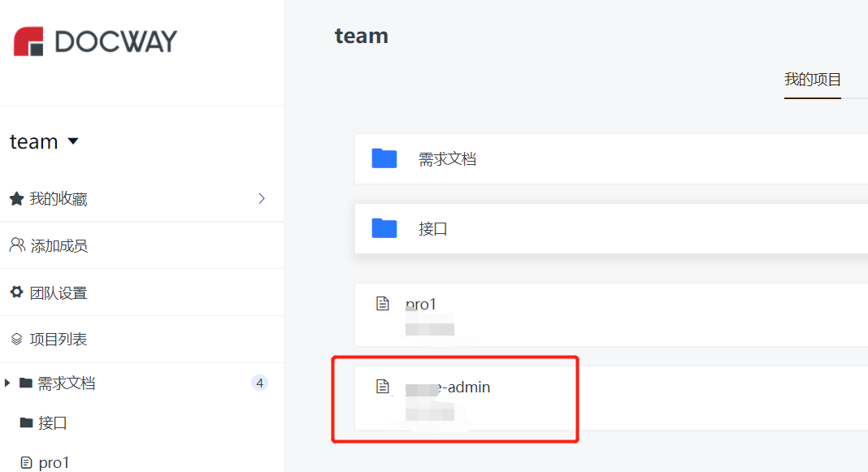Viewport: 868px width, 472px height.
Task: Expand 我的收藏 using the chevron
Action: (262, 198)
